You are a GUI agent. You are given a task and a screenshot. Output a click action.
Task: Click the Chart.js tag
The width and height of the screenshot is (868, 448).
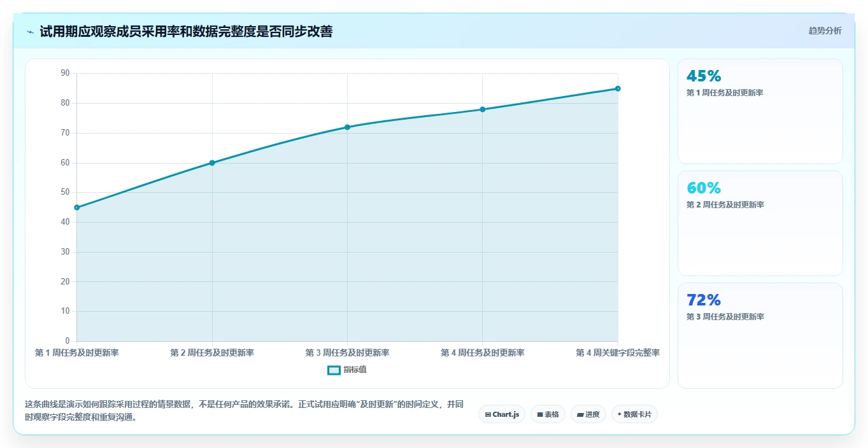point(502,414)
